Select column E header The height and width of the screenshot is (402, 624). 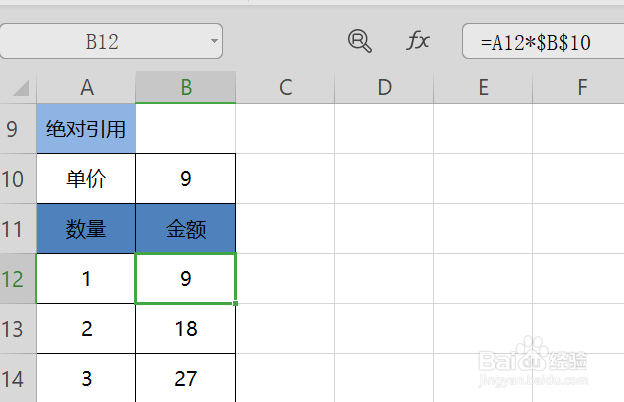[483, 88]
